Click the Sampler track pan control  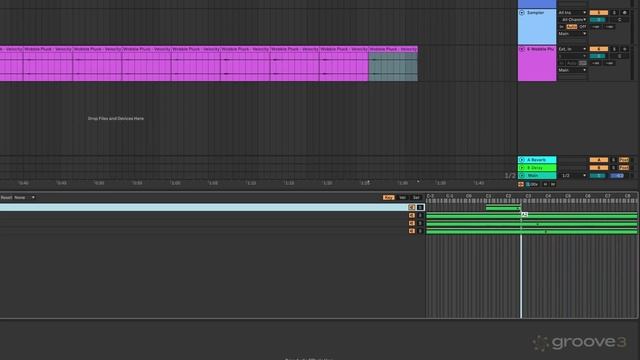(620, 20)
